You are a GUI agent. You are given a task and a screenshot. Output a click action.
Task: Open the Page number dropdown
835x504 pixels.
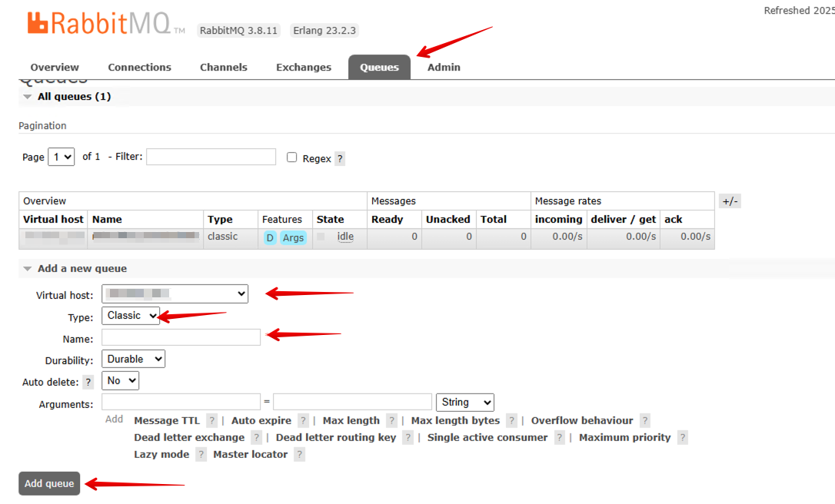[x=61, y=157]
